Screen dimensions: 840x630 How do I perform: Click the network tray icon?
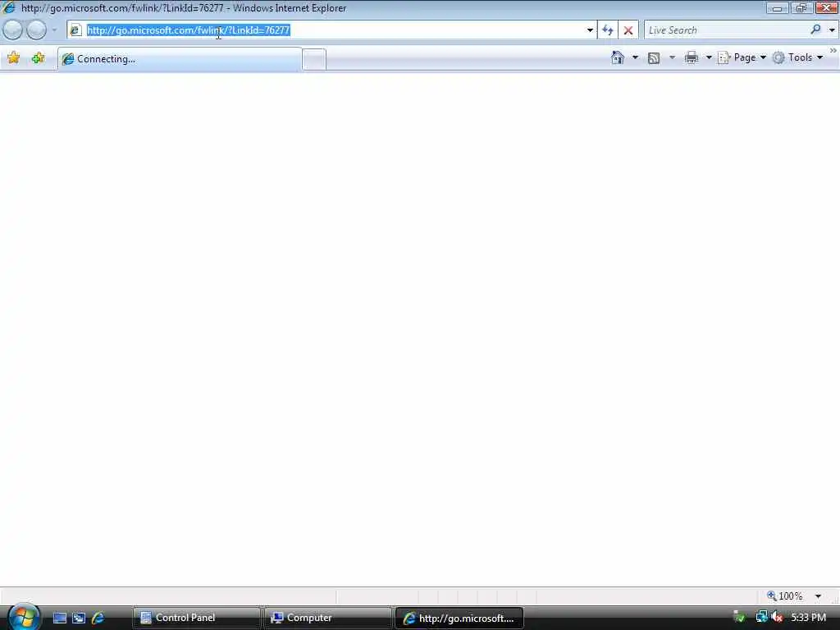pyautogui.click(x=761, y=617)
